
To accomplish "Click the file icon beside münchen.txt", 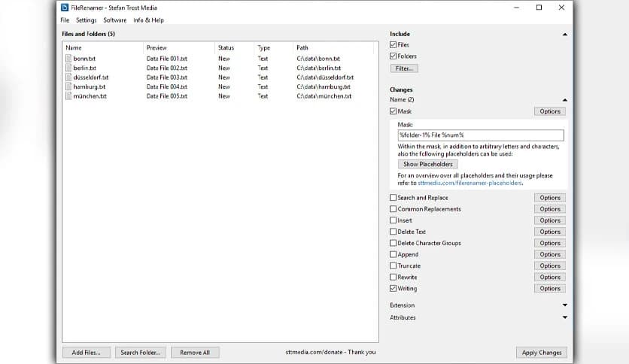I will coord(68,96).
